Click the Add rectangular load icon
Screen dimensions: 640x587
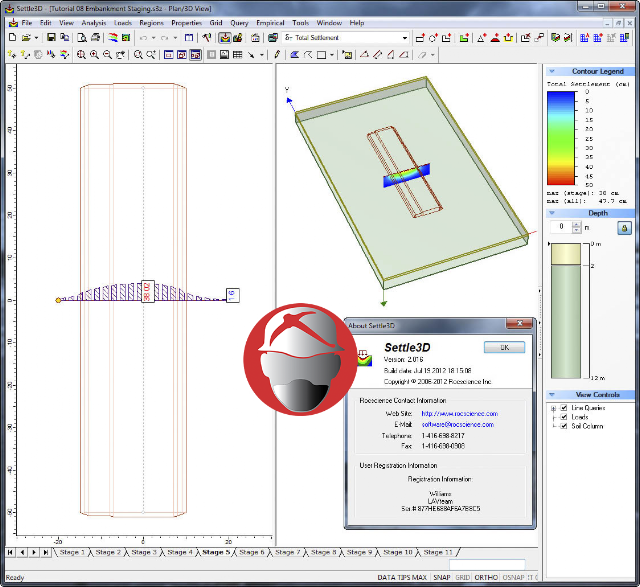420,38
